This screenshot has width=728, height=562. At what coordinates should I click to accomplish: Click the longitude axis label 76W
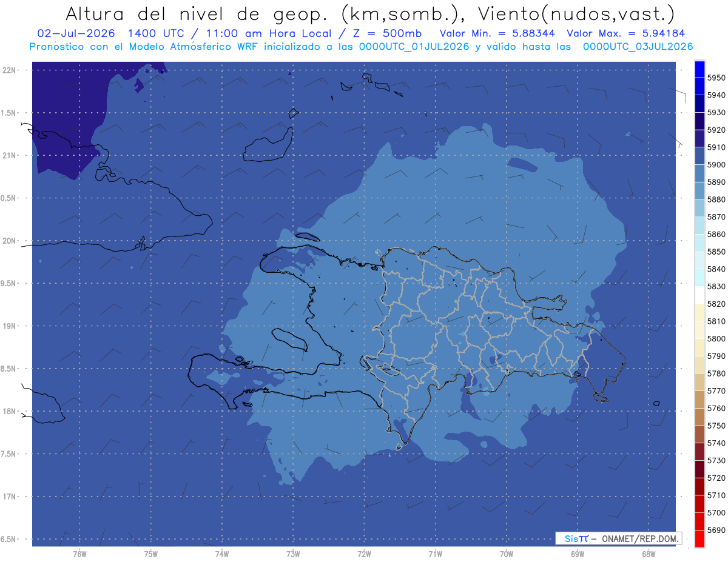tap(79, 554)
